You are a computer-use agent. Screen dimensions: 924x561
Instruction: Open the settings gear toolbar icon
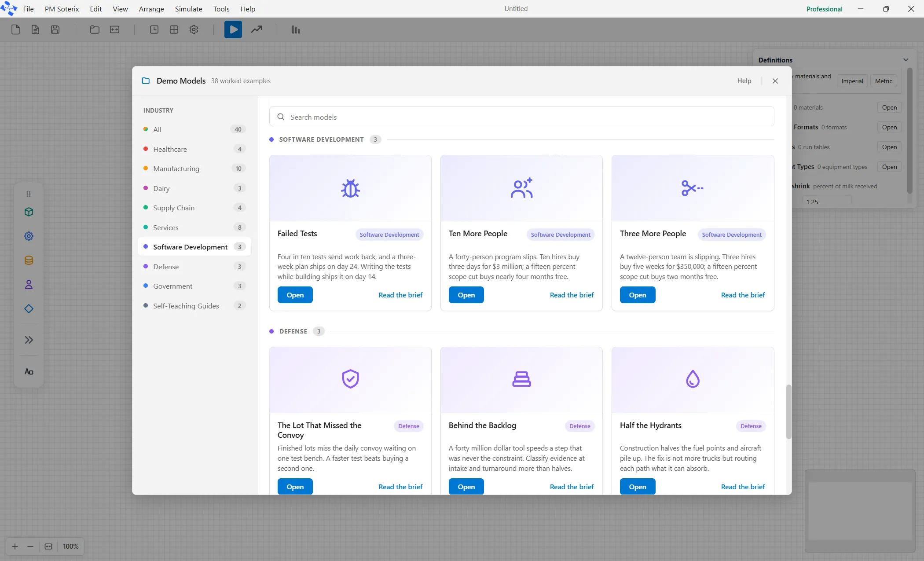pos(194,29)
